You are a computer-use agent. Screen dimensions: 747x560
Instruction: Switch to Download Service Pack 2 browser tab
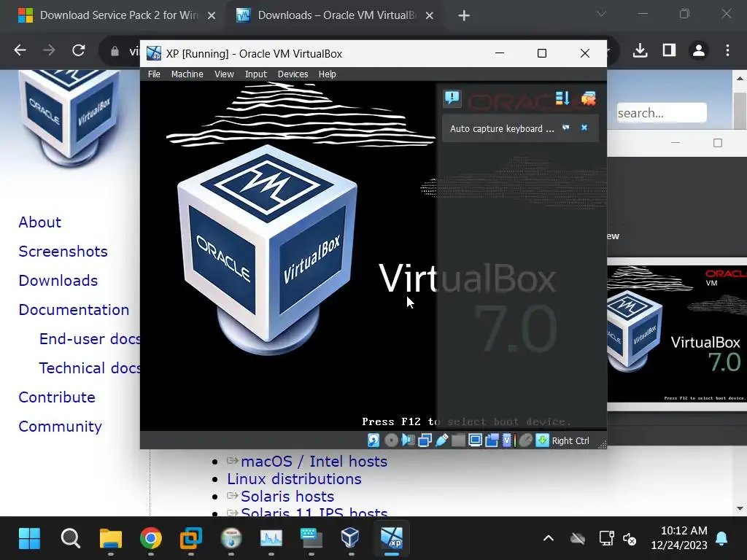(117, 15)
